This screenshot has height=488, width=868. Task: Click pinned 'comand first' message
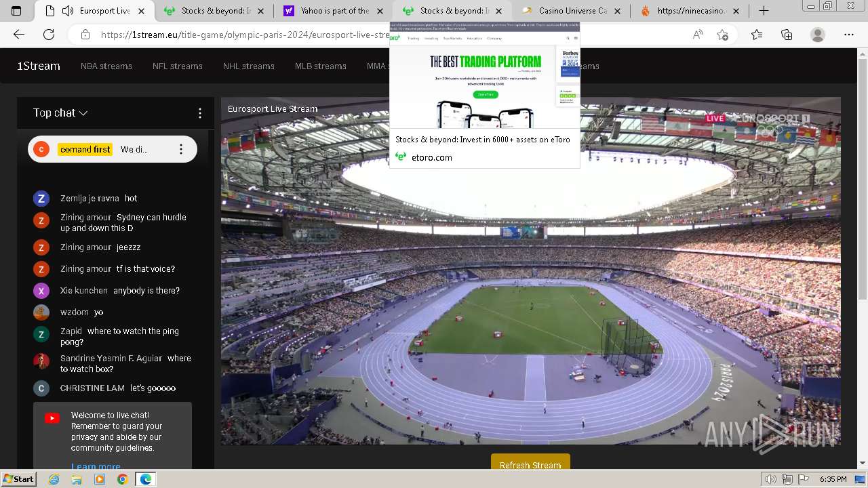(113, 149)
